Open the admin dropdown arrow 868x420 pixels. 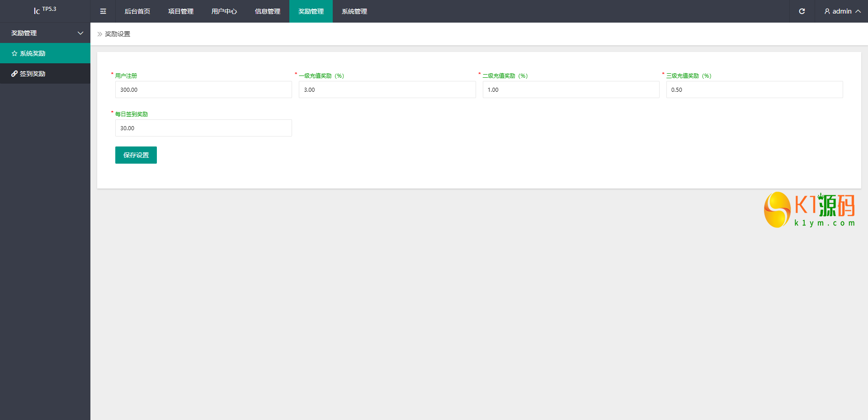pyautogui.click(x=858, y=11)
